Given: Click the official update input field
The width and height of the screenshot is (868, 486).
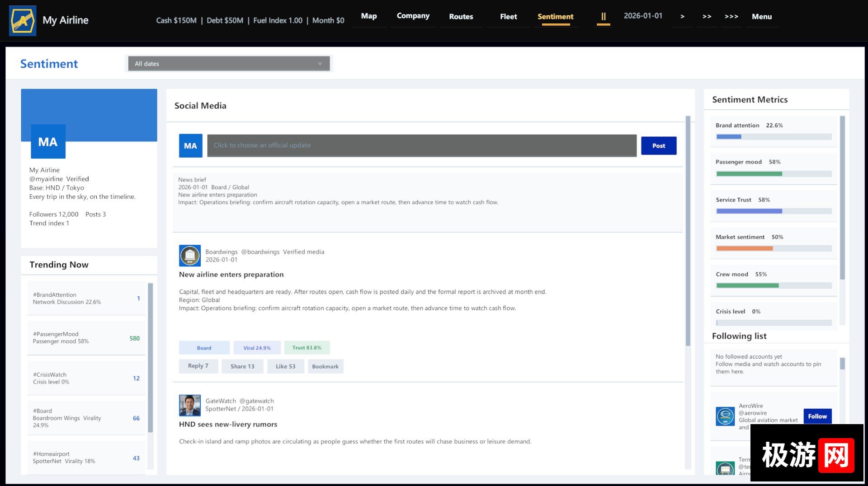Looking at the screenshot, I should 422,145.
